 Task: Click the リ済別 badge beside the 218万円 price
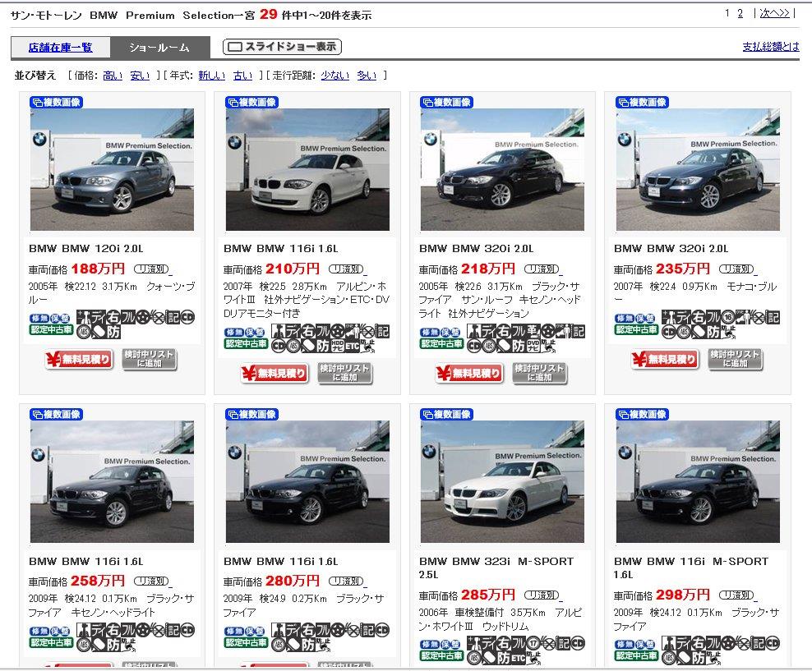(542, 269)
